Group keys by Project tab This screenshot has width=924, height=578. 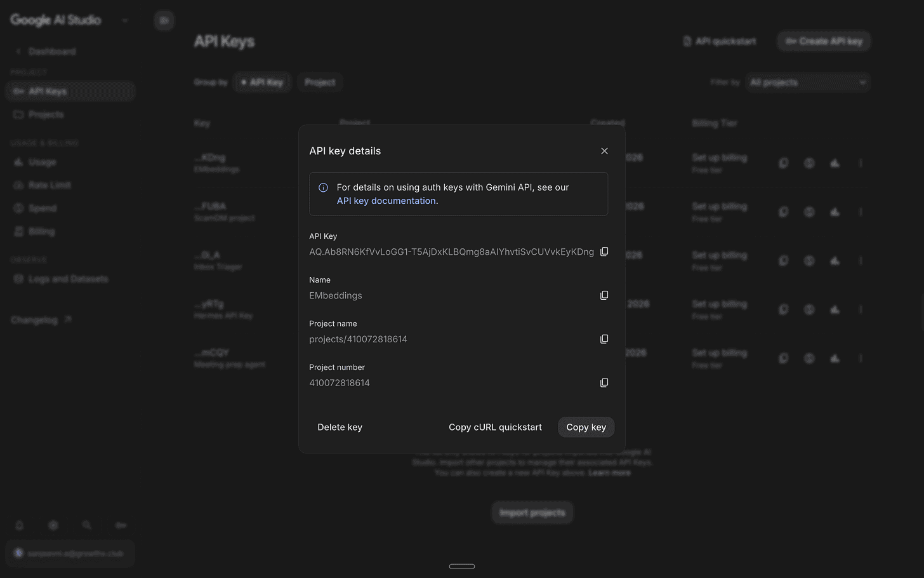point(320,83)
